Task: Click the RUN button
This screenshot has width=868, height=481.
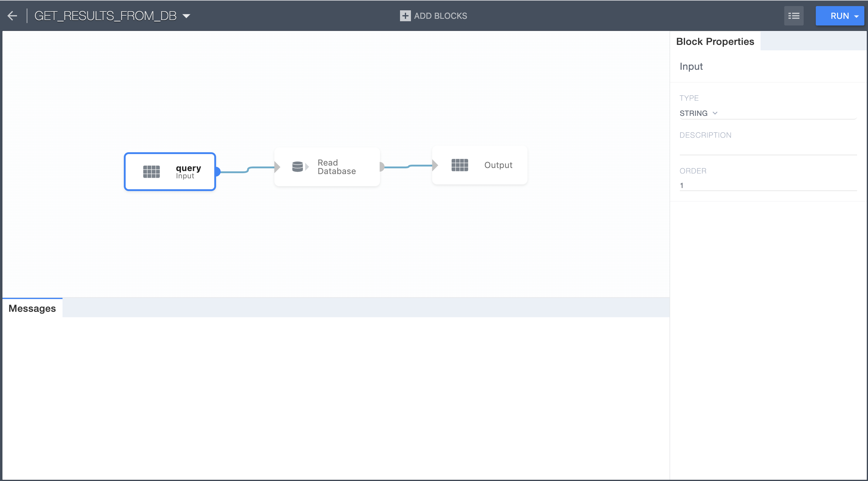Action: 839,16
